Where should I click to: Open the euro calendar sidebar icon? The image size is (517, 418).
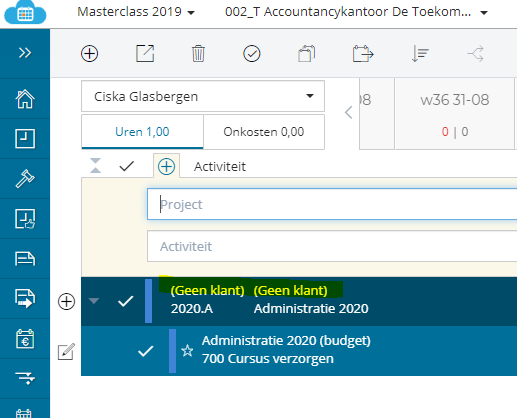[25, 339]
